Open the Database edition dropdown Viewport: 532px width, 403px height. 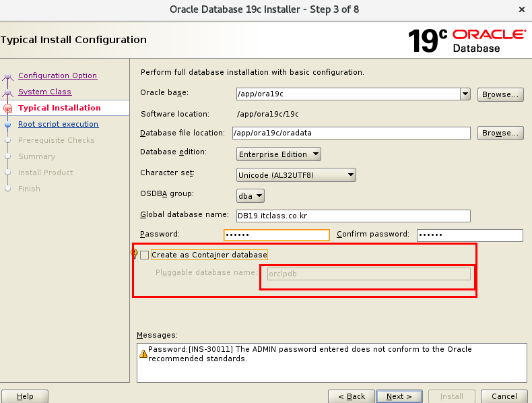[279, 154]
